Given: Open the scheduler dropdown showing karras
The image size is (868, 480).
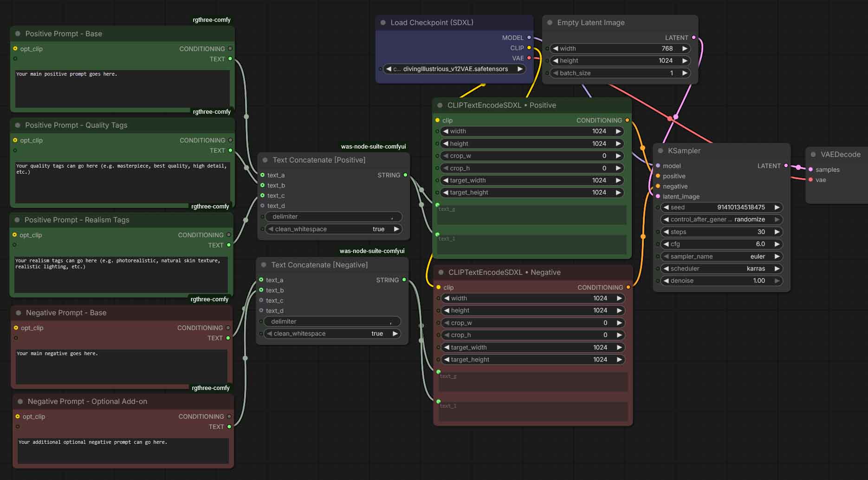Looking at the screenshot, I should (721, 268).
